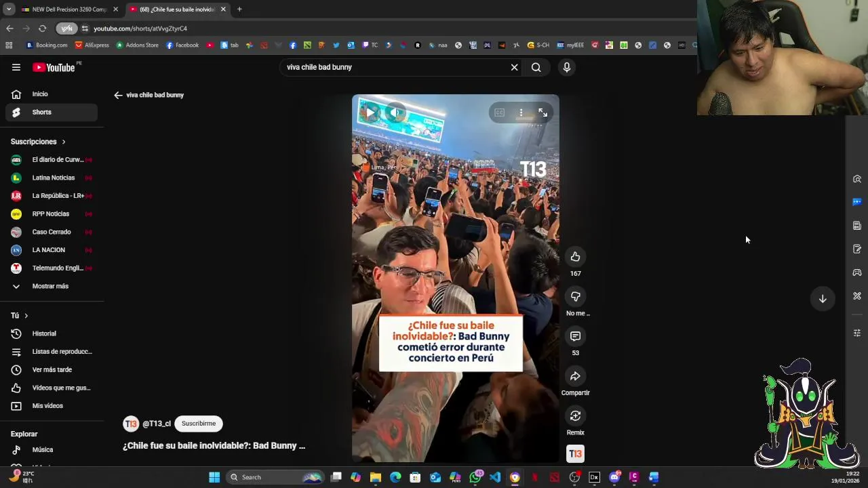
Task: Like the short with thumbs up
Action: click(575, 256)
